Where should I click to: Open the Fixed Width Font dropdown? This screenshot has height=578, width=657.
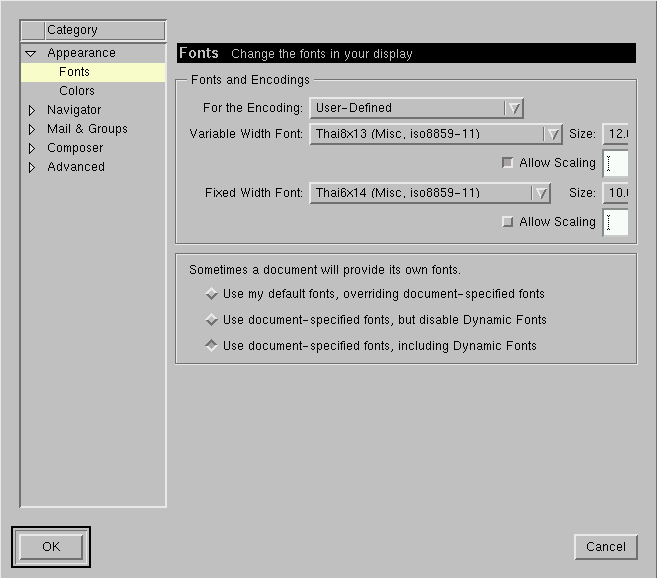click(430, 193)
